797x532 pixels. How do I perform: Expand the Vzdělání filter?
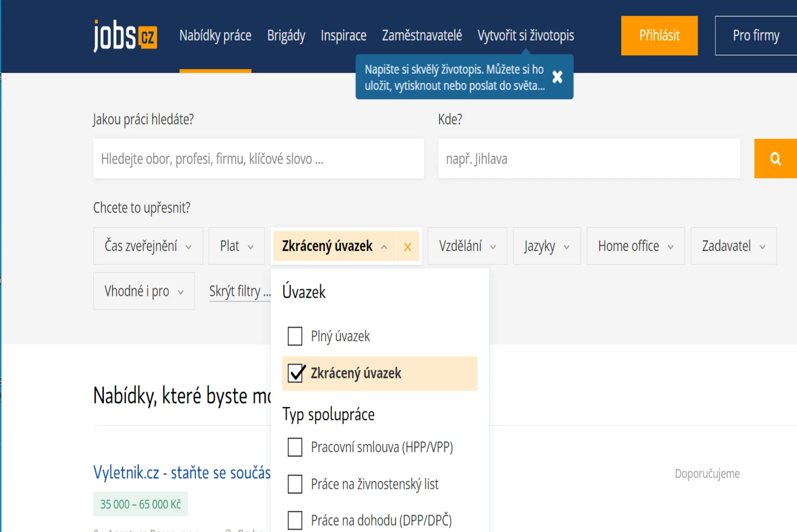tap(467, 246)
